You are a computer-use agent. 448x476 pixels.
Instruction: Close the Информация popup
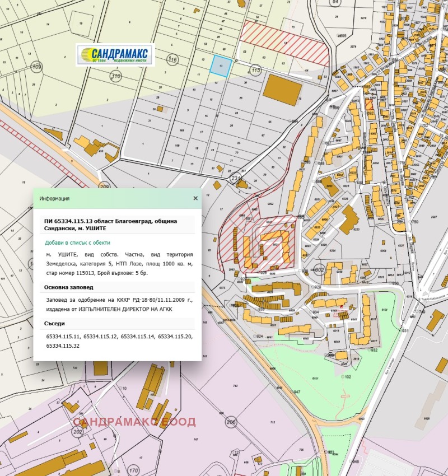(195, 198)
